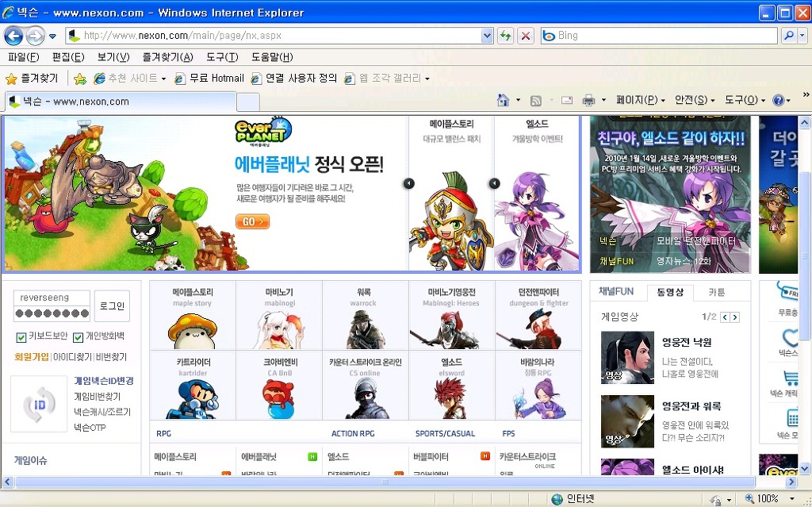Screen dimensions: 812x507
Task: Go back with the browser Back arrow
Action: pos(14,36)
